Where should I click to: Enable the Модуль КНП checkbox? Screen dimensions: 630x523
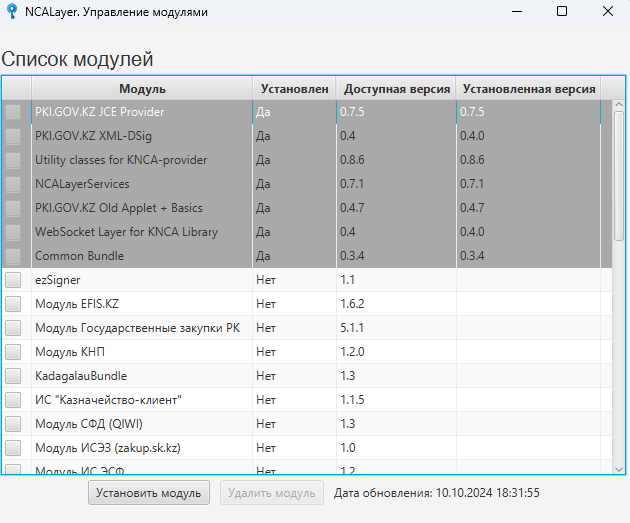coord(13,352)
